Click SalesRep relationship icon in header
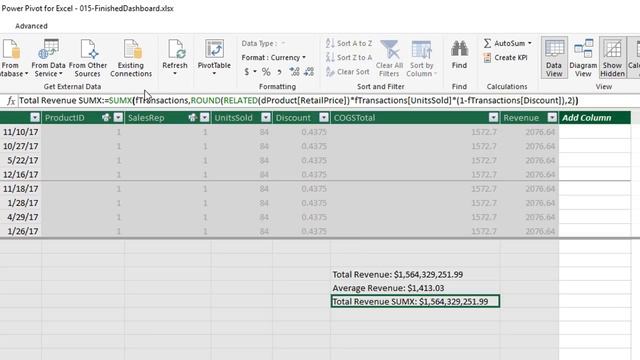This screenshot has width=640, height=360. coord(193,118)
